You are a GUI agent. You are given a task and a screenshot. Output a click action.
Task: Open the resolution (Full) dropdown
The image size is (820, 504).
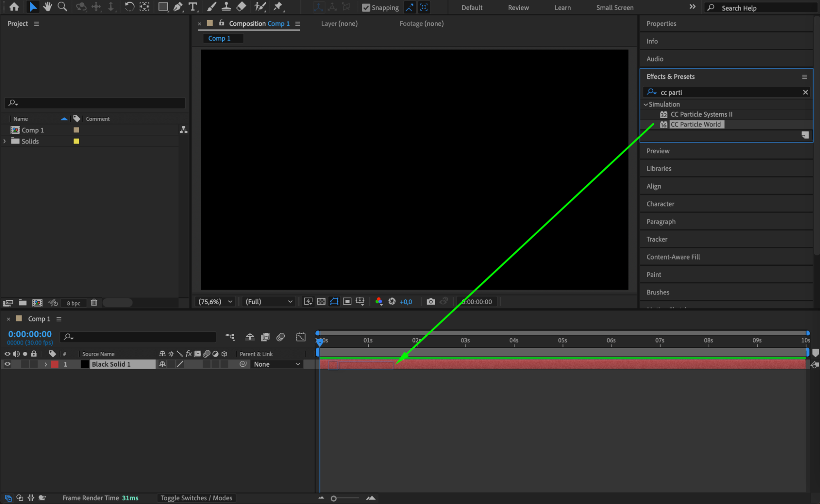(269, 301)
